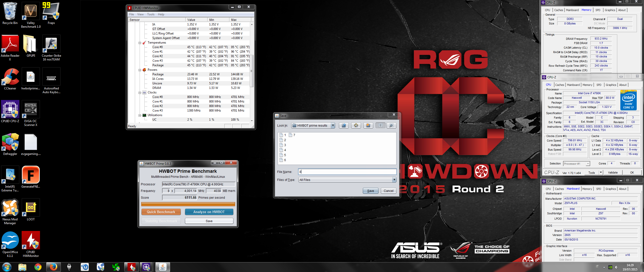The width and height of the screenshot is (644, 272).
Task: Switch Save dialog to Details view
Action: click(391, 125)
